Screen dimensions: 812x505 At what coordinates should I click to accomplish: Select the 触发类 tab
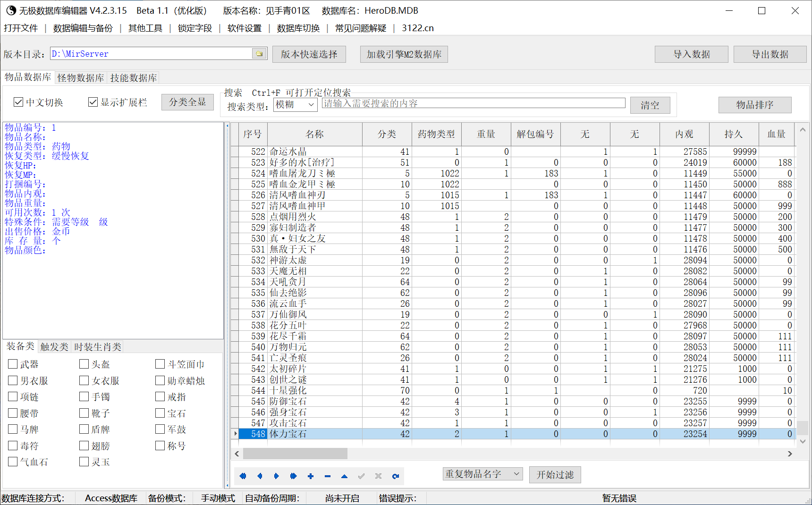[x=54, y=347]
